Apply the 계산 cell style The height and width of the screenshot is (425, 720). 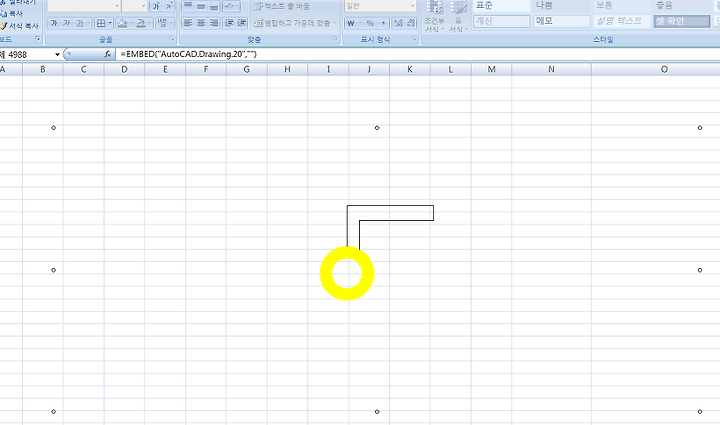pyautogui.click(x=501, y=21)
